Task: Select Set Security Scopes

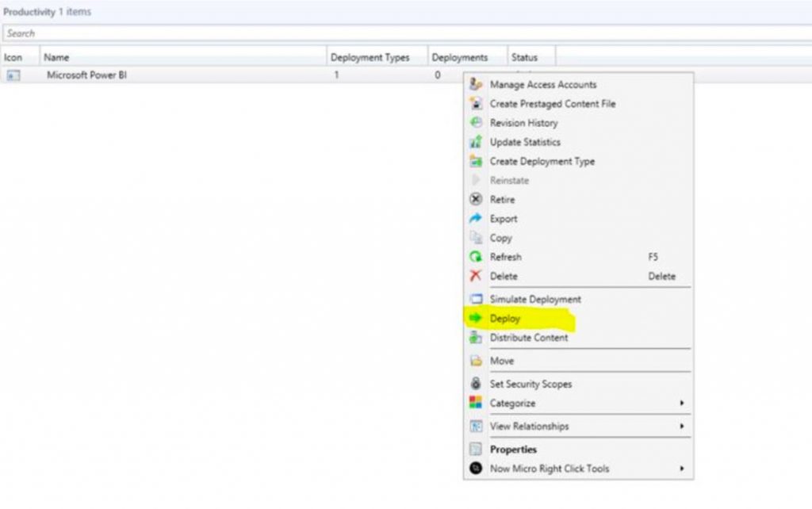Action: (x=530, y=384)
